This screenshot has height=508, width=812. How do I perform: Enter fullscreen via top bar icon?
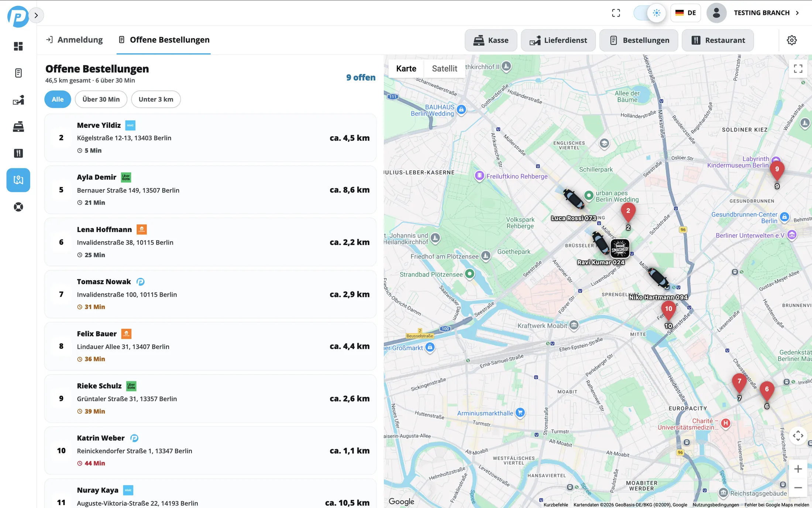[616, 13]
